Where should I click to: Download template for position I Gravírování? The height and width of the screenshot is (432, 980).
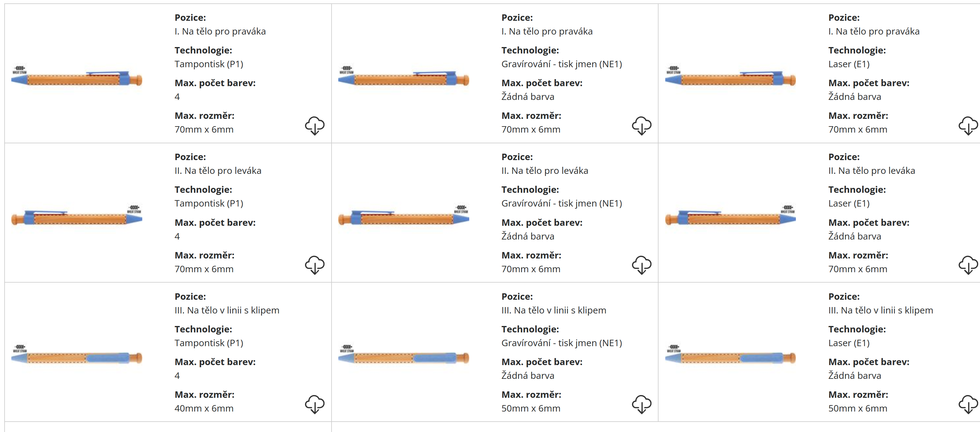click(641, 126)
